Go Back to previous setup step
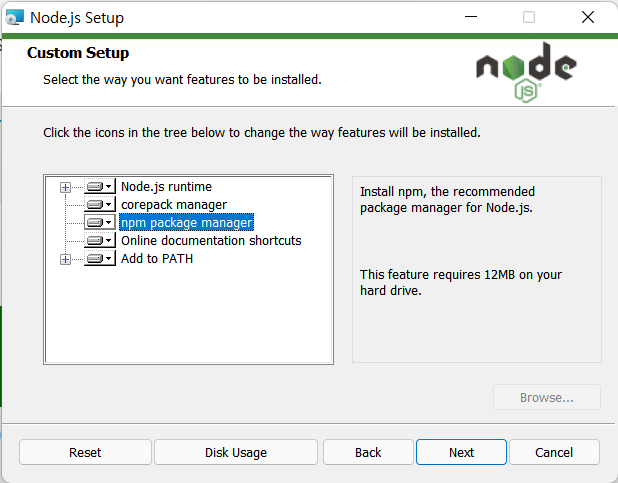 click(368, 452)
